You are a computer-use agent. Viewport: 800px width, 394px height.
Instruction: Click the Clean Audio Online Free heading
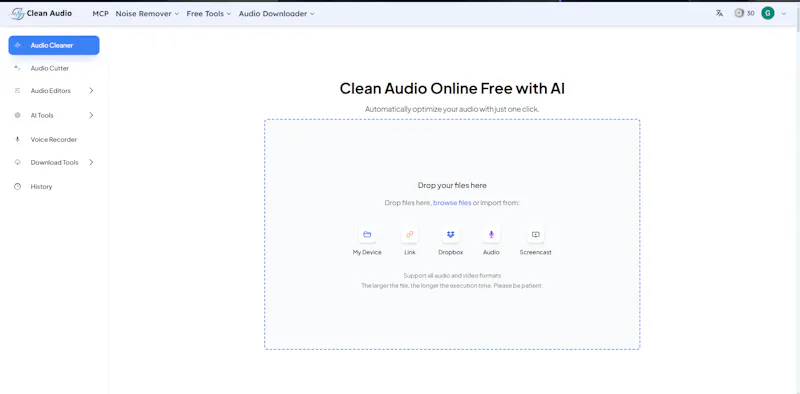452,89
